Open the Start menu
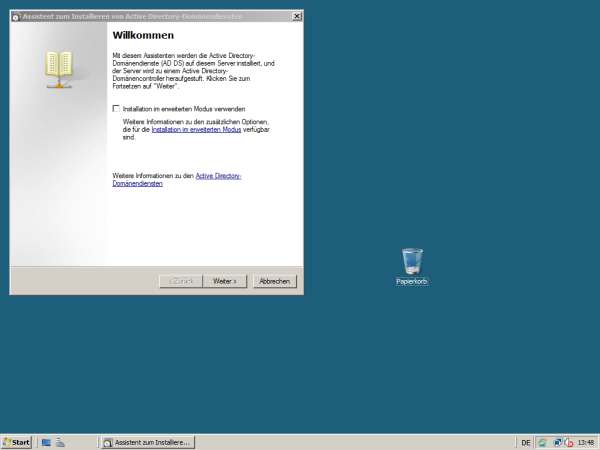The width and height of the screenshot is (600, 450). tap(16, 442)
